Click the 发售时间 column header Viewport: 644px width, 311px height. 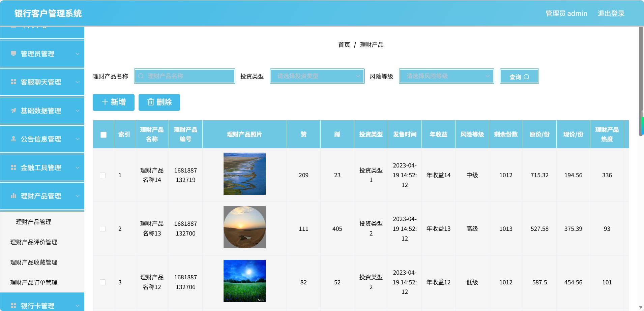click(405, 134)
